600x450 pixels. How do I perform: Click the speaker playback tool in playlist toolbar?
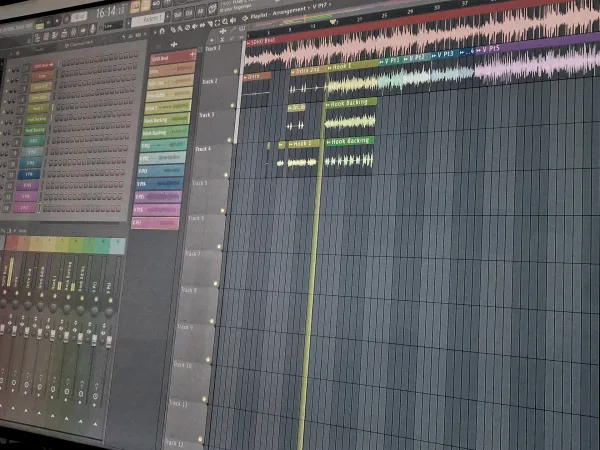[232, 21]
